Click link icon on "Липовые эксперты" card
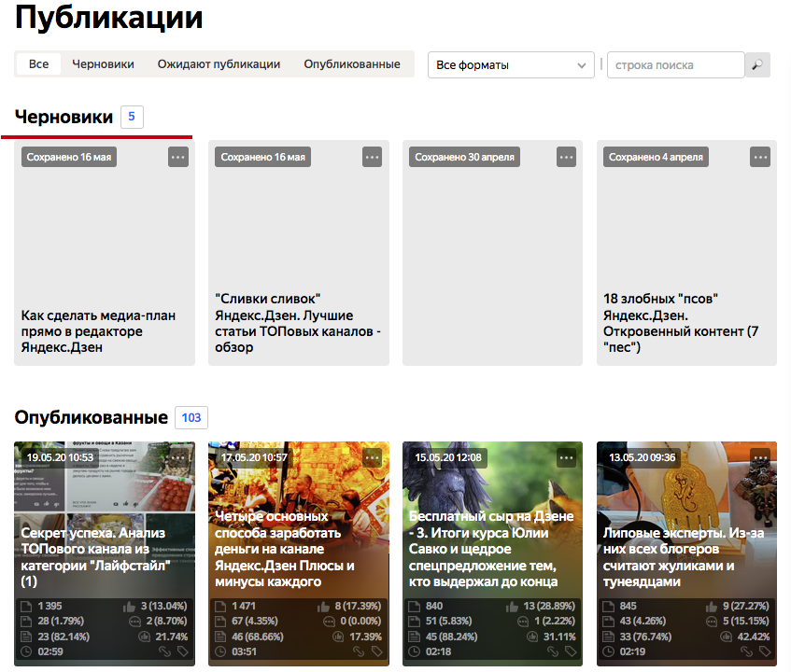This screenshot has width=791, height=672. (746, 651)
